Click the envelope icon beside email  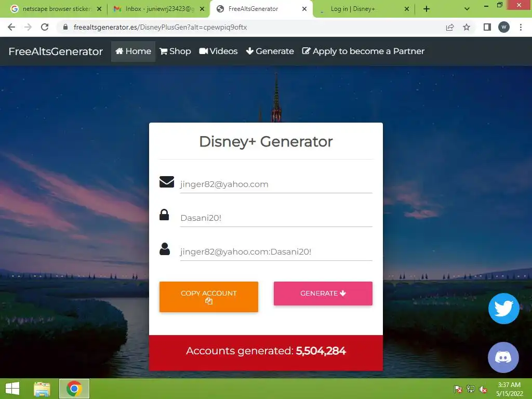pyautogui.click(x=167, y=182)
